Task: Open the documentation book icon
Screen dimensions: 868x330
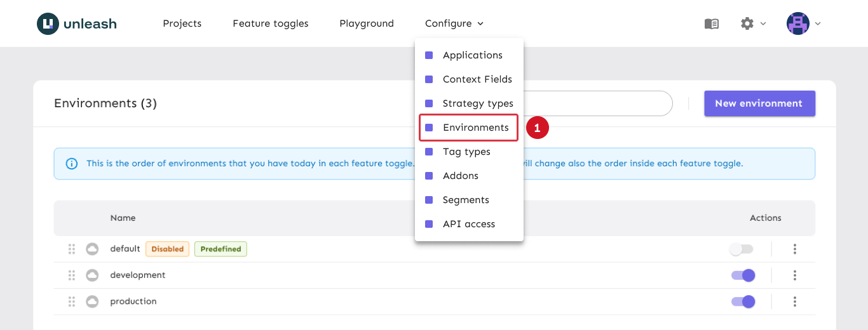Action: (x=711, y=23)
